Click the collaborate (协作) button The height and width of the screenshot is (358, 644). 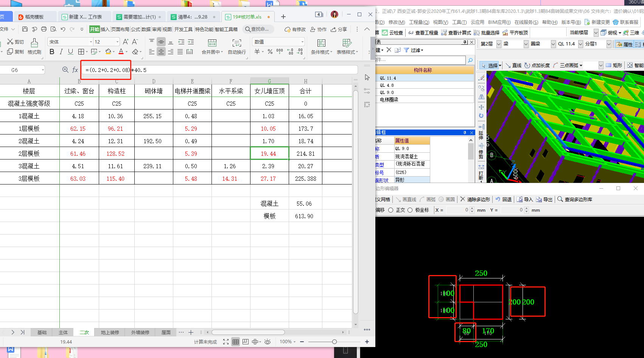318,29
